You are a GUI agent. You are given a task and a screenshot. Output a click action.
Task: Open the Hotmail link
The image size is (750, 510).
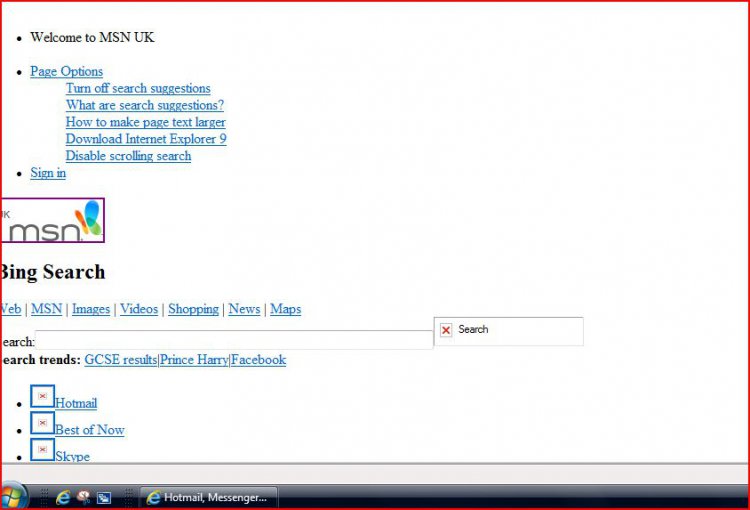click(x=76, y=403)
